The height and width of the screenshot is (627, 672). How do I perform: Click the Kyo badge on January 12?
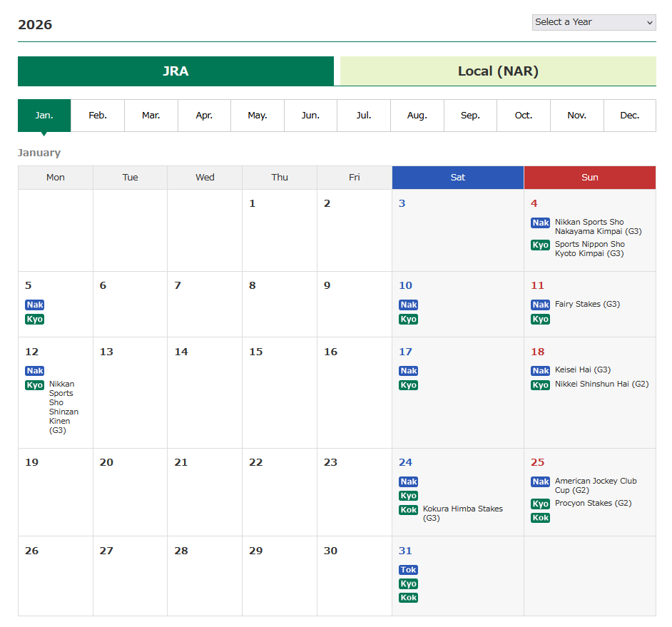tap(35, 385)
